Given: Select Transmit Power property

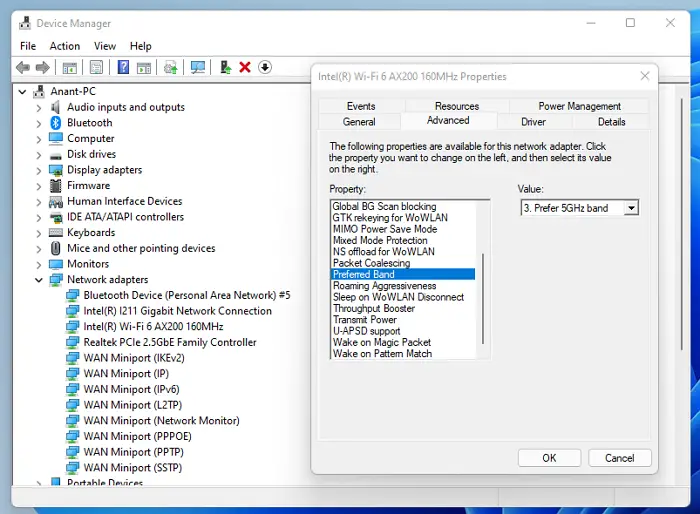Looking at the screenshot, I should [x=365, y=319].
